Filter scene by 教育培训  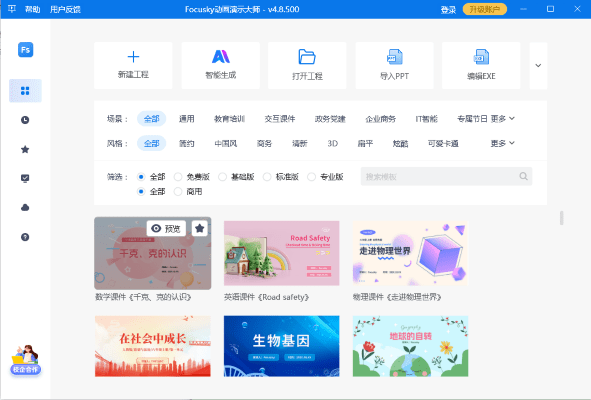pyautogui.click(x=230, y=119)
